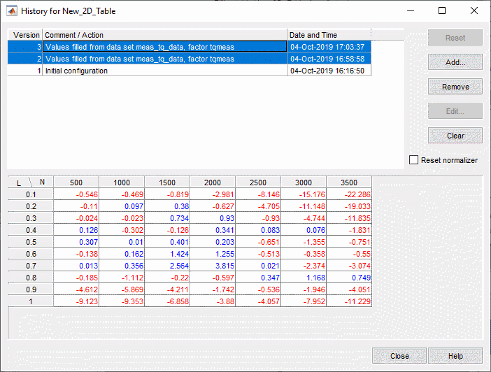Click the cell with value 0.749

pyautogui.click(x=349, y=278)
